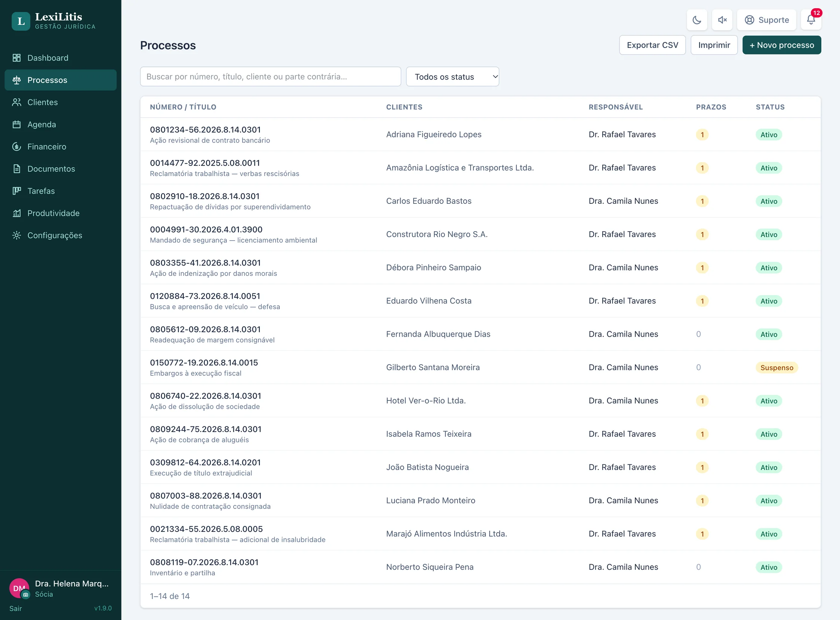The height and width of the screenshot is (620, 840).
Task: Click the camera badge on the user avatar
Action: 25,594
